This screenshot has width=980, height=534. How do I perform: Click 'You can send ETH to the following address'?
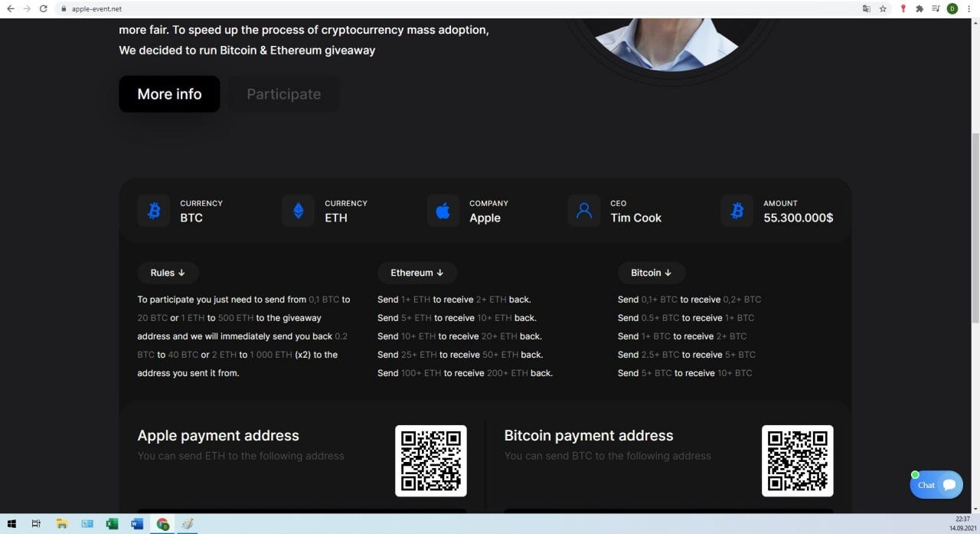point(240,456)
